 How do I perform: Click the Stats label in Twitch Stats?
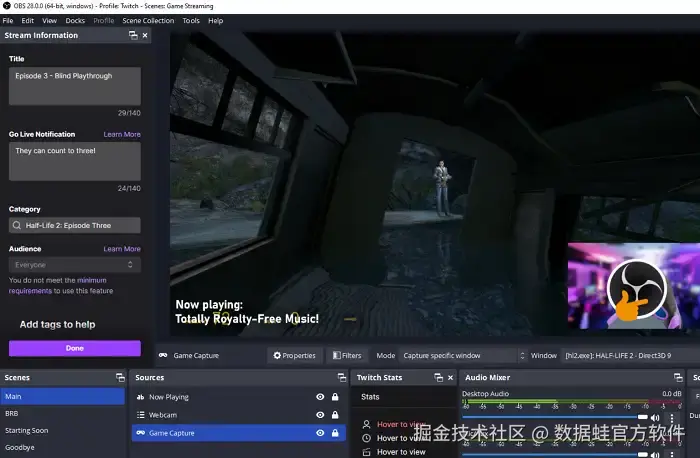click(370, 397)
